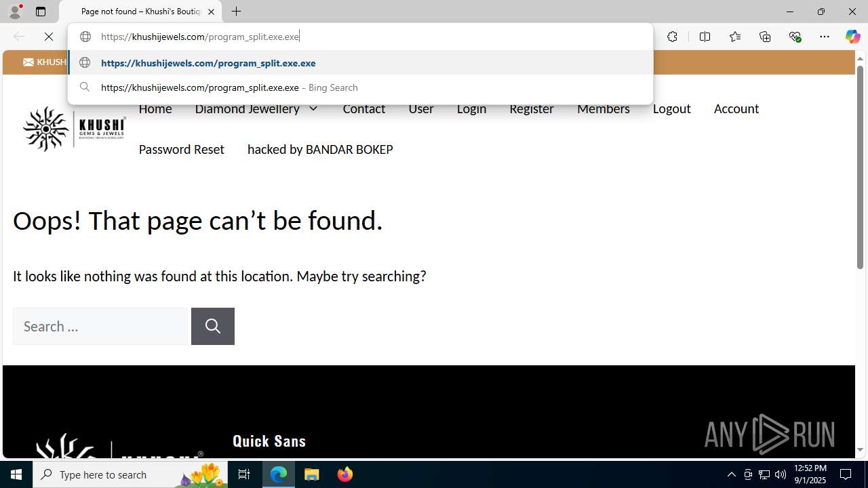Viewport: 868px width, 488px height.
Task: Click the 'Quick Sans' footer heading
Action: tap(269, 441)
